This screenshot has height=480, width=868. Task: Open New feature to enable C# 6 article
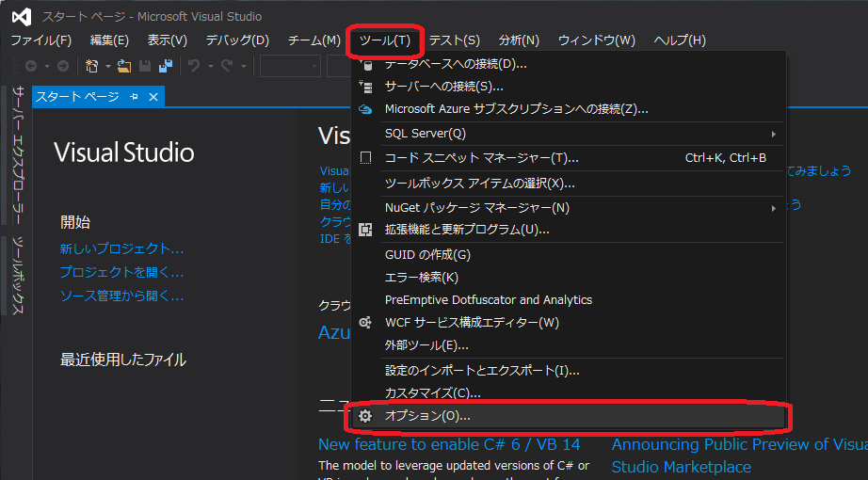click(449, 444)
